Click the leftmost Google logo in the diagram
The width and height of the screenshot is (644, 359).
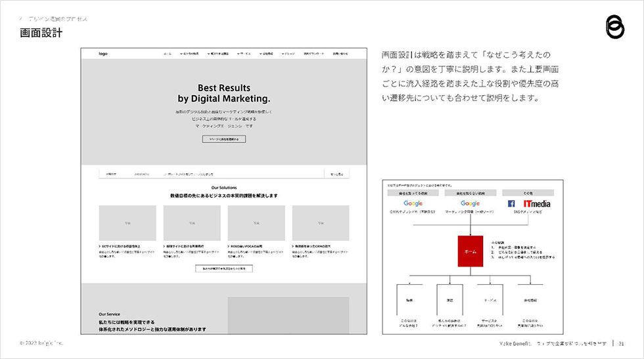[413, 204]
